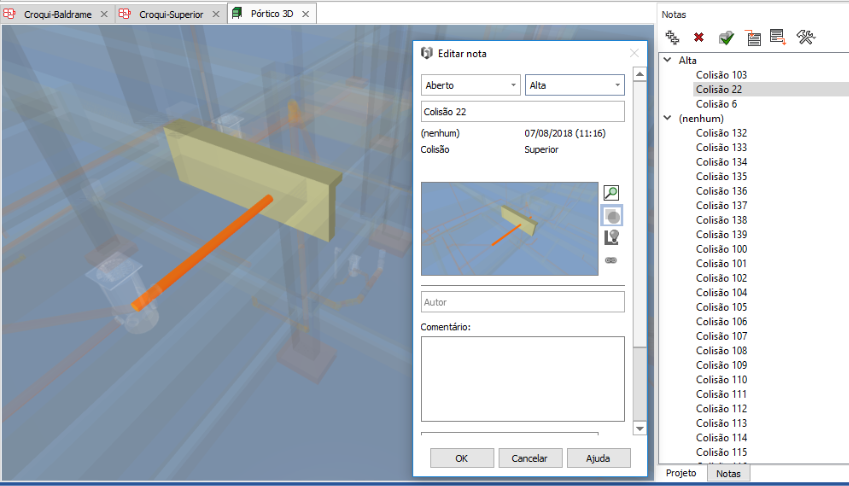Click the wrench and hammer tools icon
The image size is (849, 486).
click(x=806, y=38)
